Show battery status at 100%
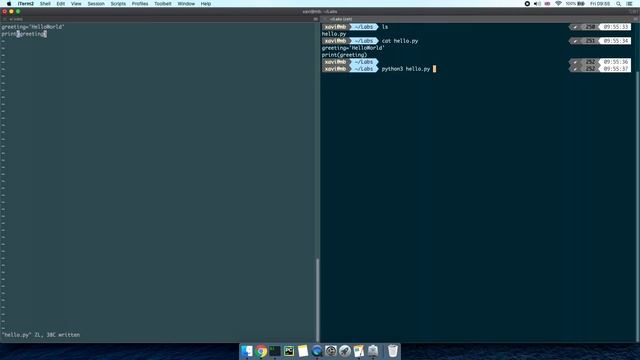The width and height of the screenshot is (640, 360). tap(575, 4)
